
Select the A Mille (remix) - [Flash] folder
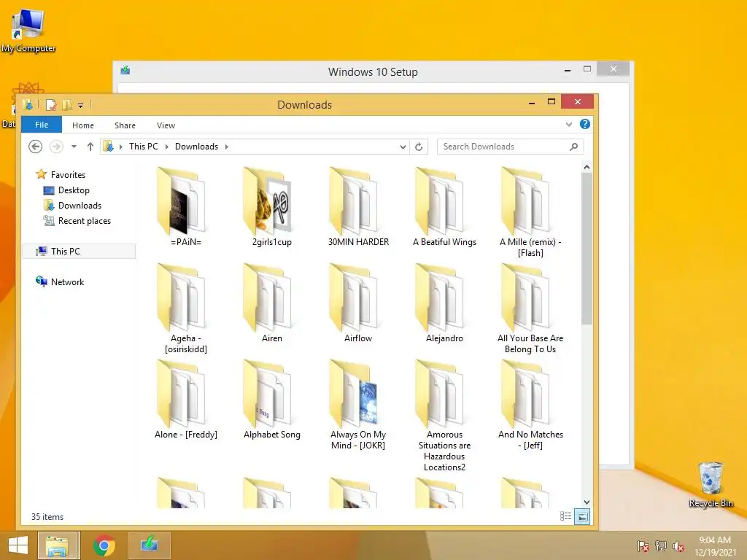coord(530,211)
